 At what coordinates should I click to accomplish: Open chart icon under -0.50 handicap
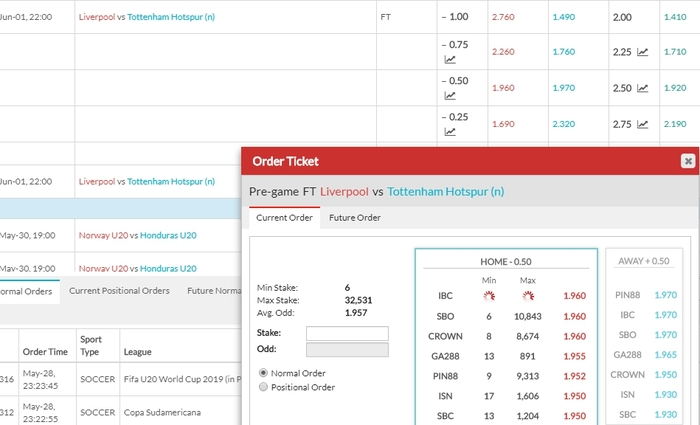pos(450,96)
